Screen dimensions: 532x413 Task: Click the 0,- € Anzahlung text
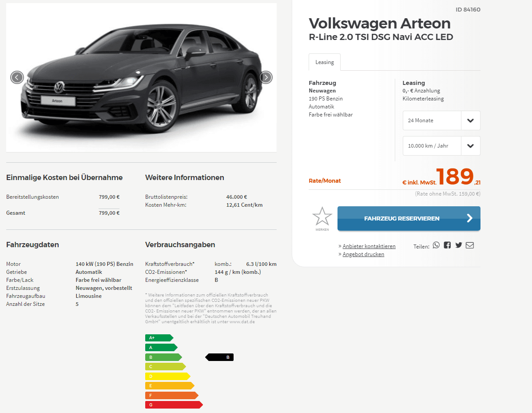421,91
